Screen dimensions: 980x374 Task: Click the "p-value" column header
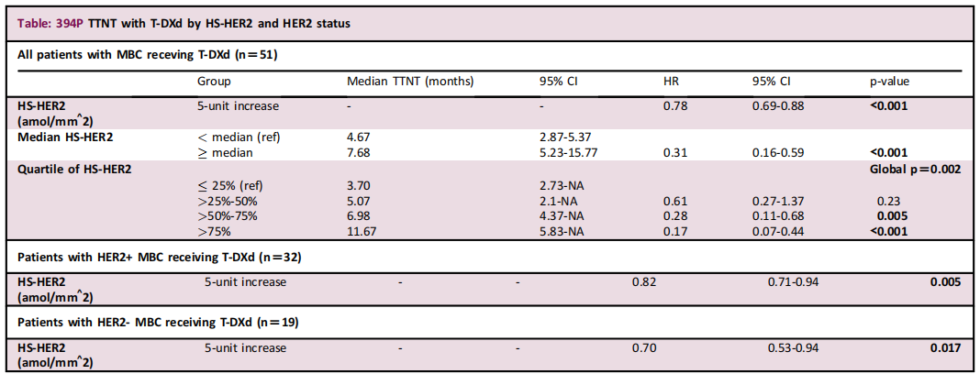tap(889, 82)
